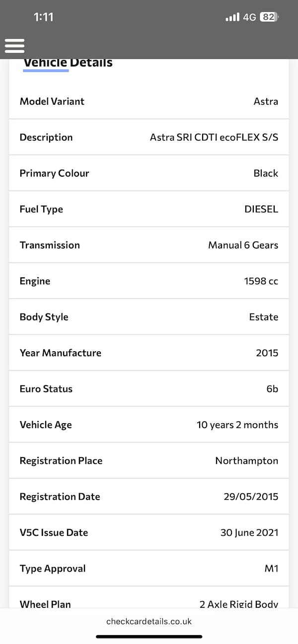This screenshot has width=298, height=644.
Task: Select the V5C Issue Date value
Action: pos(249,533)
